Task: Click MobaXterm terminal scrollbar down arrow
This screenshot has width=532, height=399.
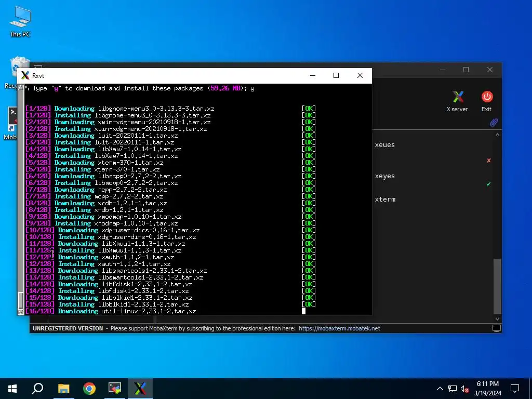Action: click(x=497, y=319)
